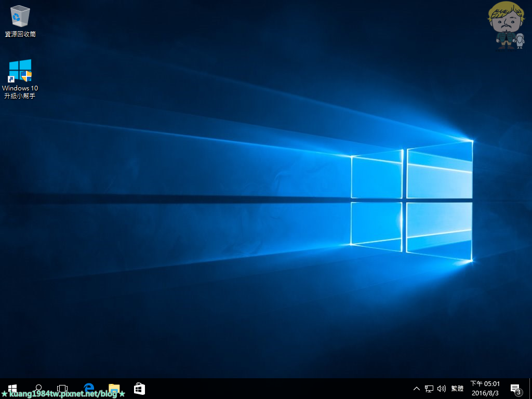
Task: Open Task View
Action: 62,389
